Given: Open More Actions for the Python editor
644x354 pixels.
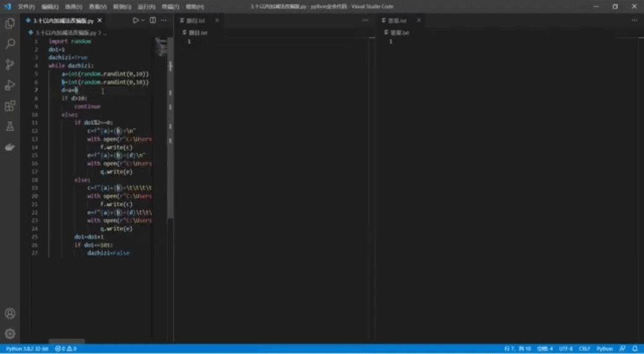Looking at the screenshot, I should click(x=164, y=20).
